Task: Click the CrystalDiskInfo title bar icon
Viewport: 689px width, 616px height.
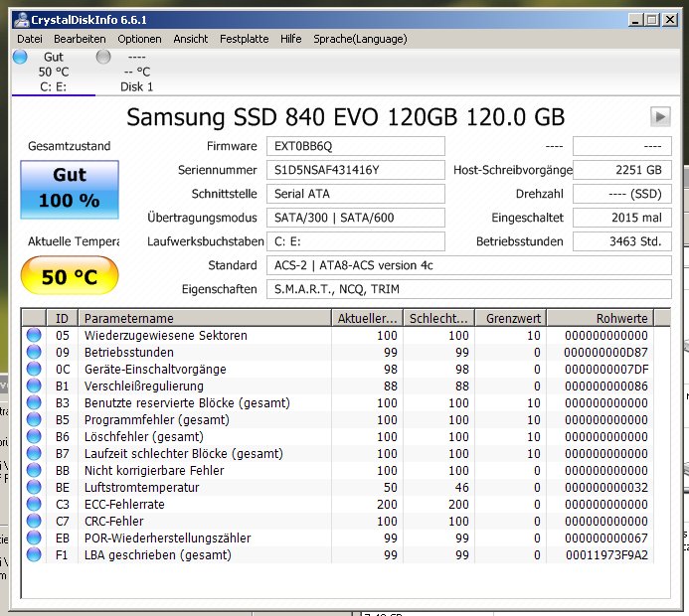Action: 21,20
